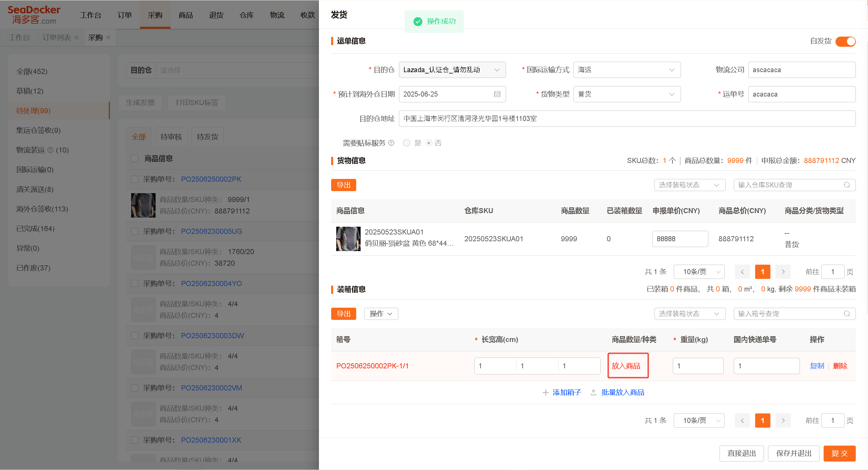Open the background 目的仓 请选择 filter
The height and width of the screenshot is (470, 868).
pyautogui.click(x=237, y=70)
